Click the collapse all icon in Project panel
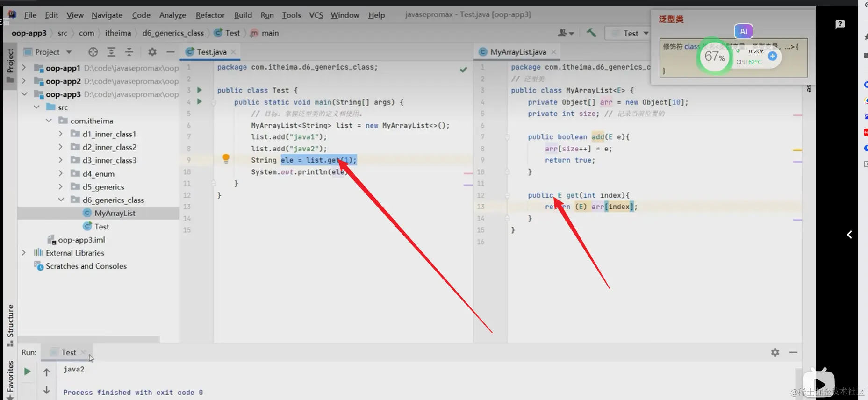The height and width of the screenshot is (400, 868). tap(129, 52)
